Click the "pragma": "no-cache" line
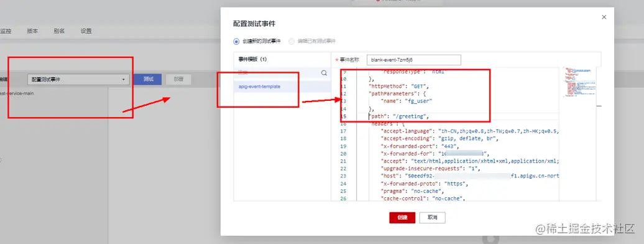Screen dimensions: 644x244 (412, 191)
